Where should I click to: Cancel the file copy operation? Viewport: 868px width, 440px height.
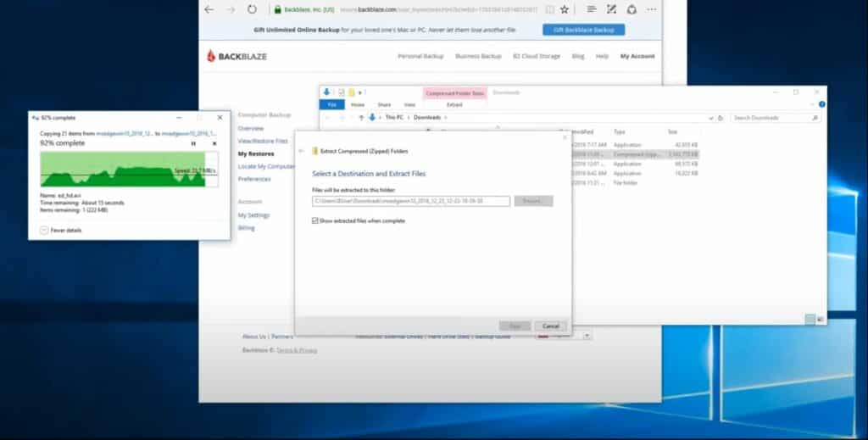tap(214, 143)
